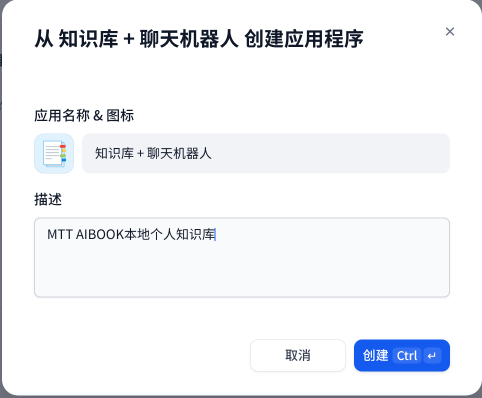Click the Enter return-arrow keycap icon
The height and width of the screenshot is (398, 482).
(x=432, y=356)
